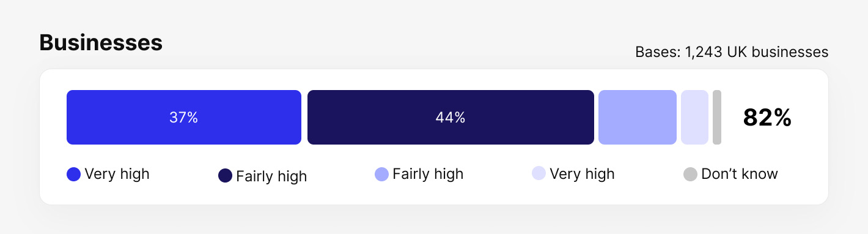Click the pale lavender Very high label
This screenshot has height=234, width=868.
coord(582,174)
